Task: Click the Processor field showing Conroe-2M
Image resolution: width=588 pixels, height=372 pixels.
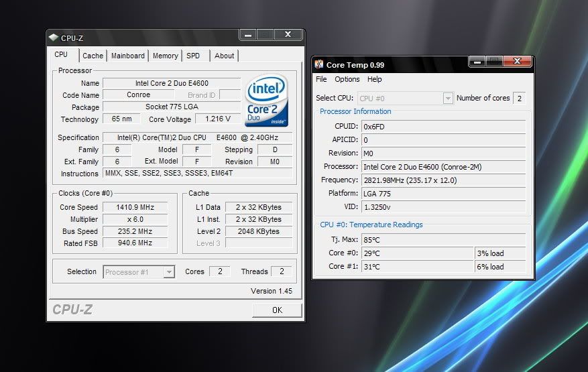Action: [x=443, y=167]
